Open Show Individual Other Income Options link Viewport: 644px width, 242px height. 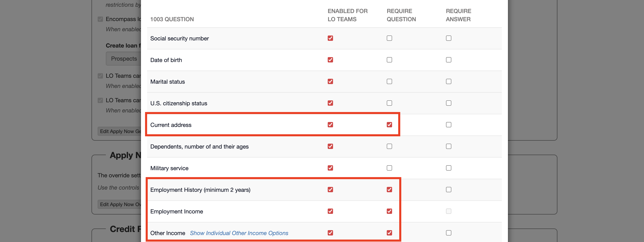[239, 233]
